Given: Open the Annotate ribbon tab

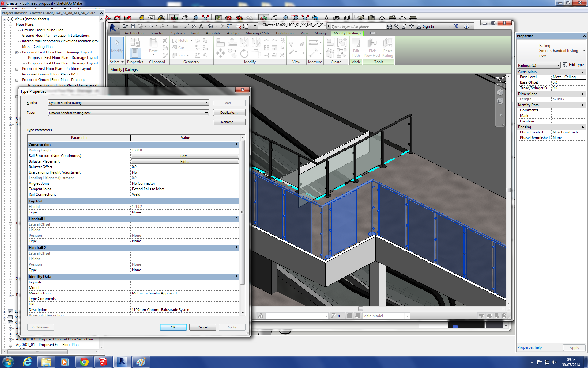Looking at the screenshot, I should (x=213, y=33).
